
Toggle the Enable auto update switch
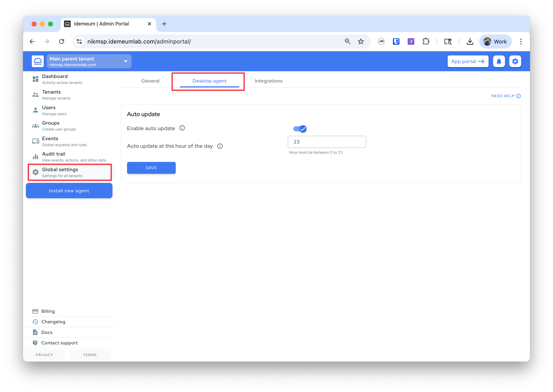pos(300,129)
